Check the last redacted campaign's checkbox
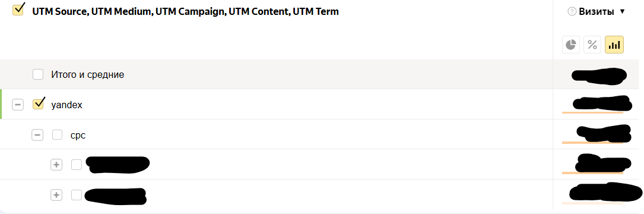Viewport: 644px width, 214px height. 77,195
